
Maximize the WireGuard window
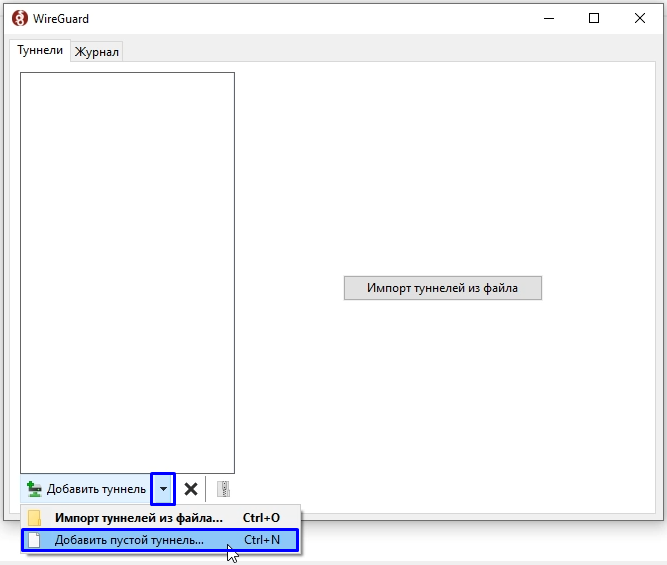594,18
